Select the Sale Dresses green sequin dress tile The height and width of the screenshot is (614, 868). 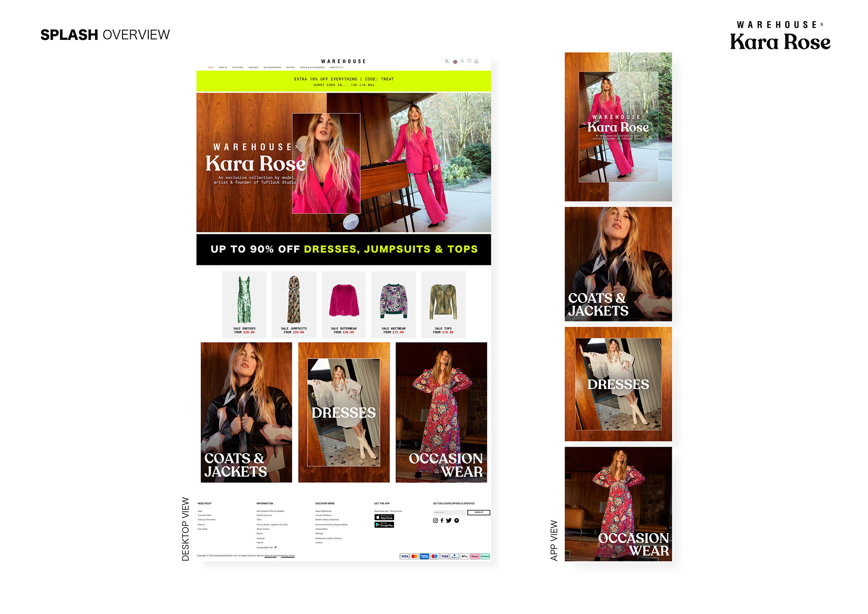(x=244, y=304)
